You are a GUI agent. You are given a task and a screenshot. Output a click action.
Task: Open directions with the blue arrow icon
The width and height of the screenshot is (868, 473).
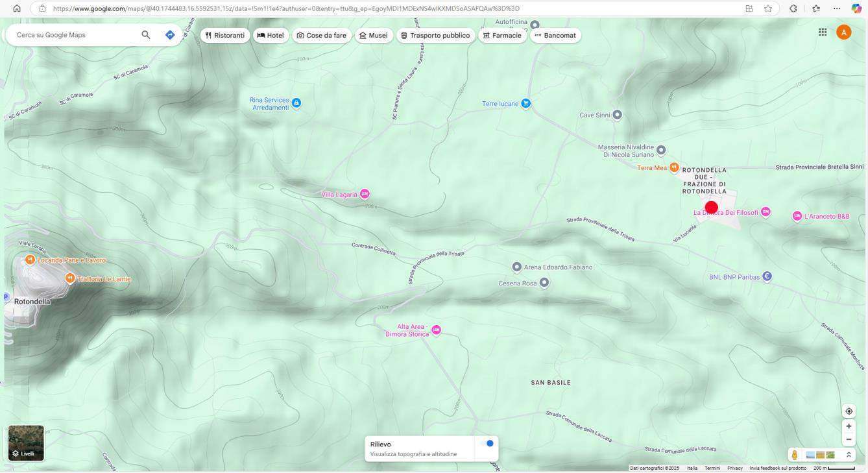[170, 35]
